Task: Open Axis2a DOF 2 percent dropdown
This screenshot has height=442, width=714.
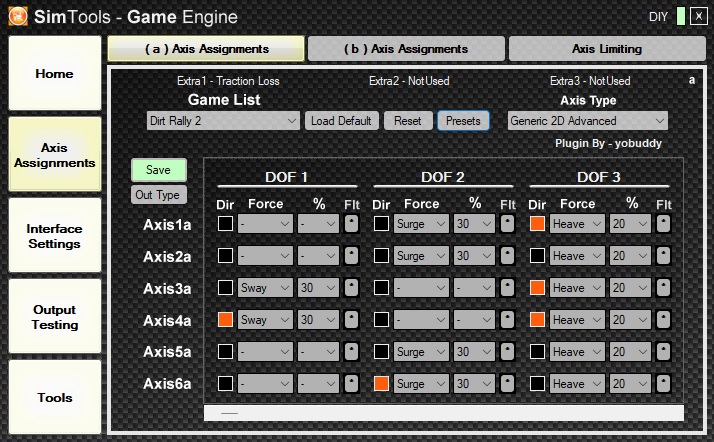Action: coord(474,255)
